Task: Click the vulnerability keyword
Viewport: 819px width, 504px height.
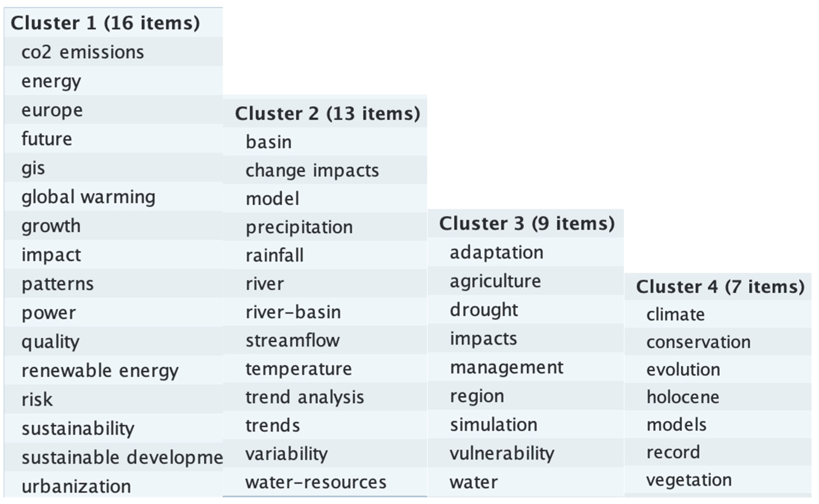Action: (526, 453)
